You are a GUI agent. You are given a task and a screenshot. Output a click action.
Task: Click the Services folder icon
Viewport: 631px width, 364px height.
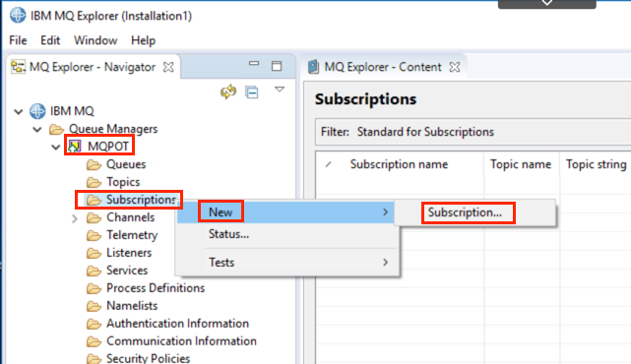click(94, 271)
